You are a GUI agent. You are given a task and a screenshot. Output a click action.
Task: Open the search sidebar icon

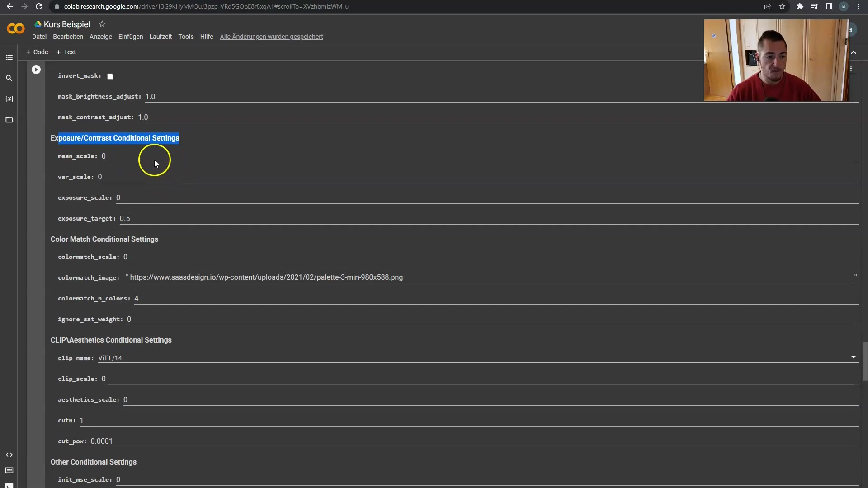(x=9, y=78)
